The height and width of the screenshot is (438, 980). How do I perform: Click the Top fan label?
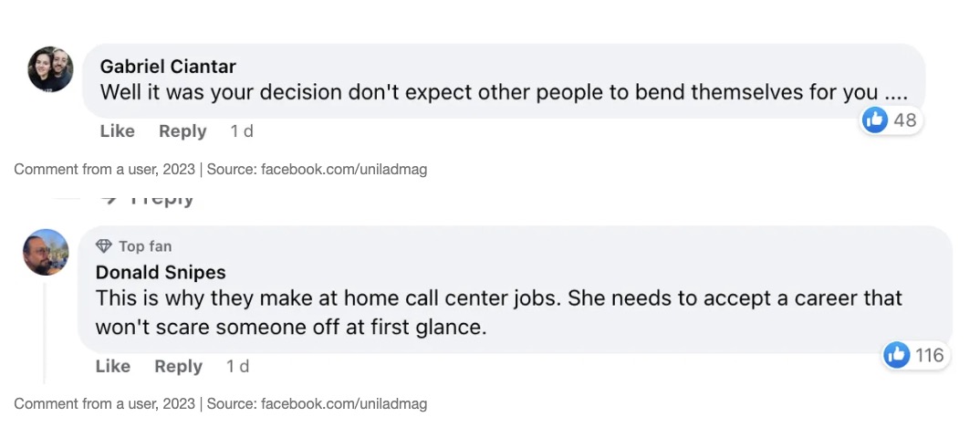pyautogui.click(x=144, y=246)
